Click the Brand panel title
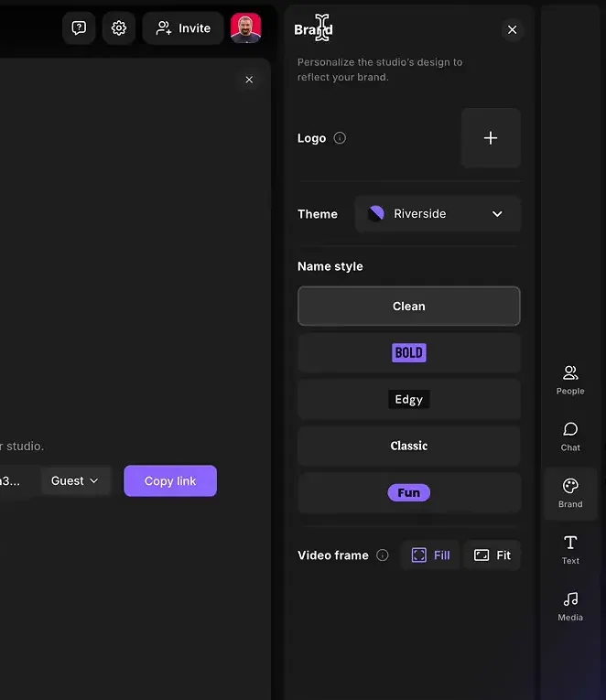Screen dimensions: 606x700 coord(313,30)
